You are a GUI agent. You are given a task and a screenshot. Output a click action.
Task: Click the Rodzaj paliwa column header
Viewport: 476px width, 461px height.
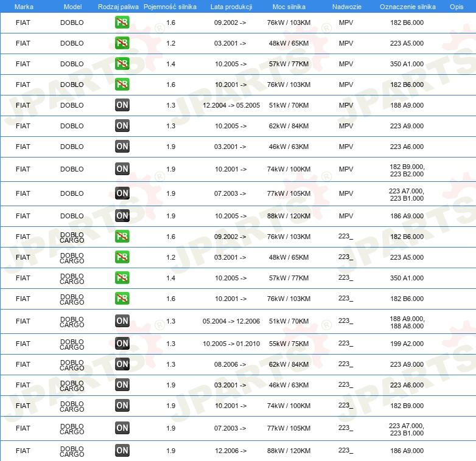(x=118, y=7)
